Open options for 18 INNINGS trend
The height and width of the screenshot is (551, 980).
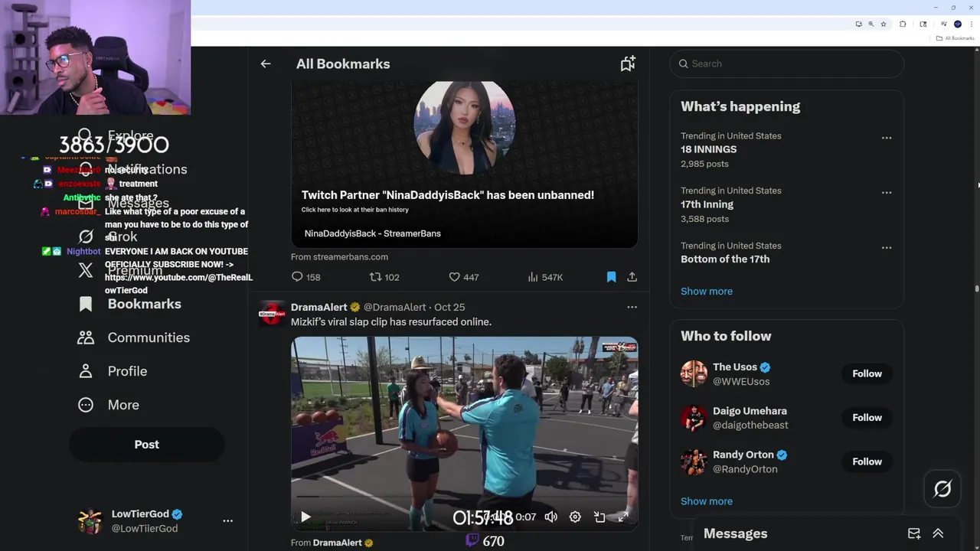[x=887, y=138]
